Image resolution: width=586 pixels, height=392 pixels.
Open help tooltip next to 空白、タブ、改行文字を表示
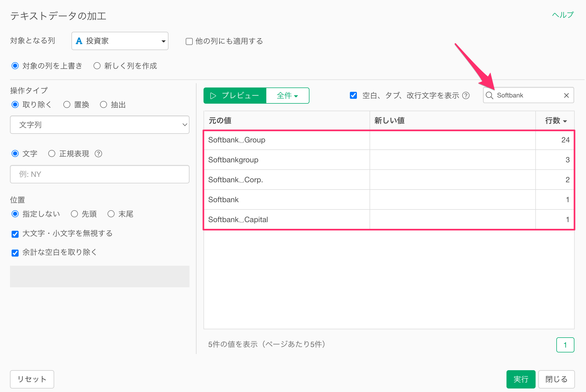tap(466, 95)
